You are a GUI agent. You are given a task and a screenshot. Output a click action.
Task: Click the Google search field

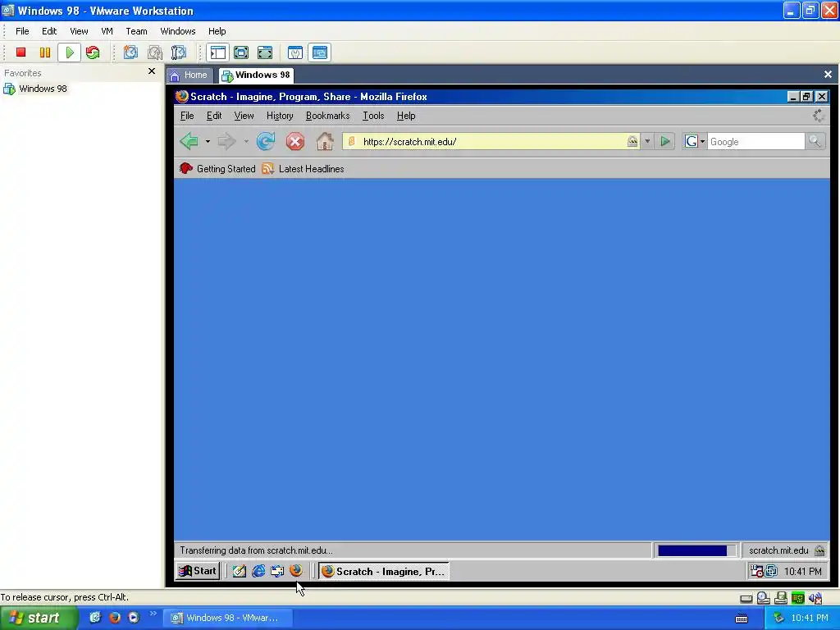756,141
